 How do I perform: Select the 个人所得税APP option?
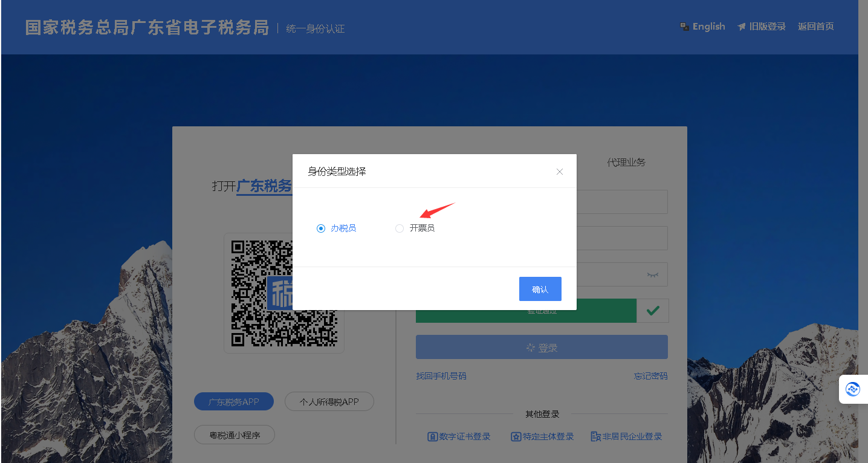[329, 401]
